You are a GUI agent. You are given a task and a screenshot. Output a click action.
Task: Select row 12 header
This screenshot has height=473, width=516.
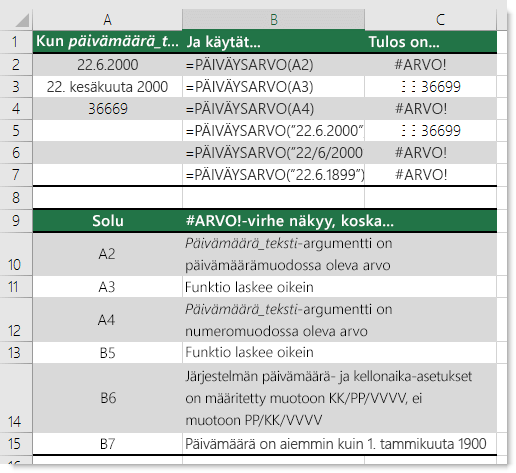16,320
